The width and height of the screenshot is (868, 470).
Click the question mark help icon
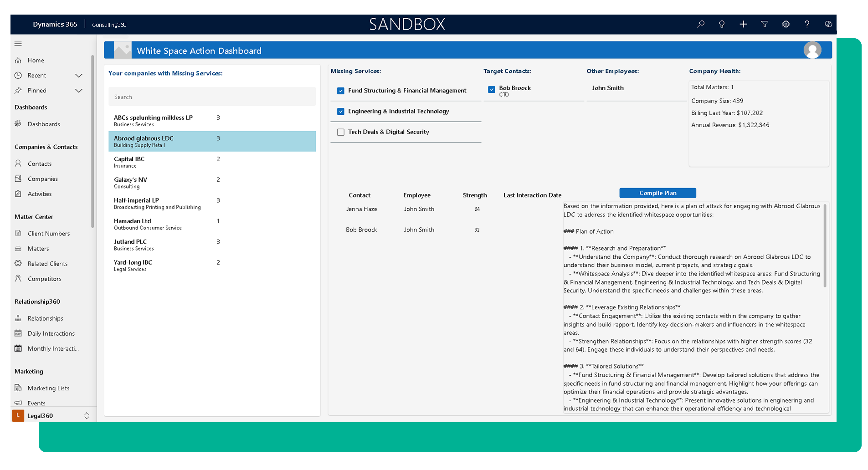pyautogui.click(x=807, y=24)
